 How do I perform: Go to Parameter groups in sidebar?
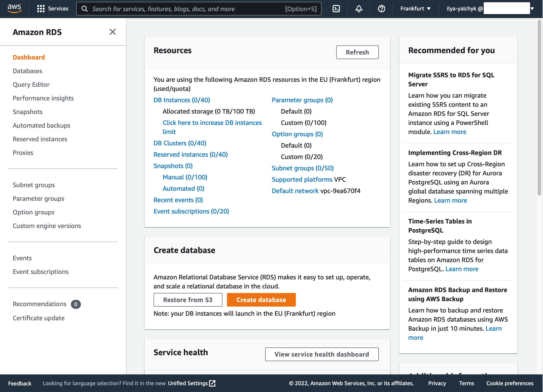(38, 199)
